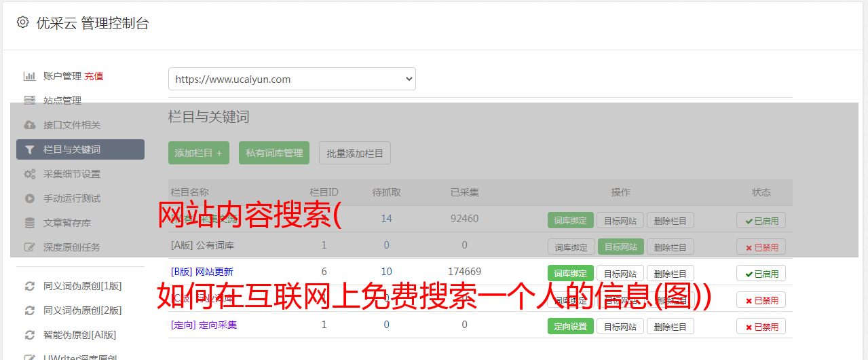Click the cloud icon for 接口文件相关

tap(30, 125)
